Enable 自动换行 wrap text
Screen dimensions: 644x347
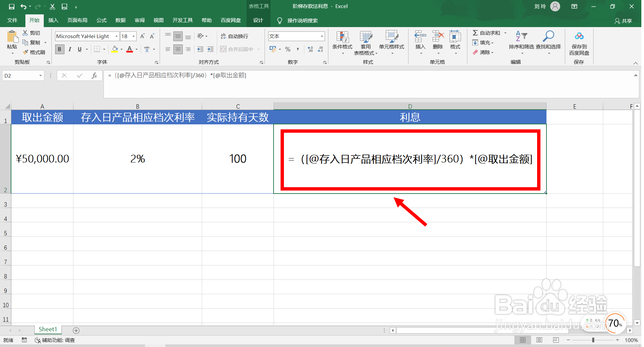tap(235, 36)
